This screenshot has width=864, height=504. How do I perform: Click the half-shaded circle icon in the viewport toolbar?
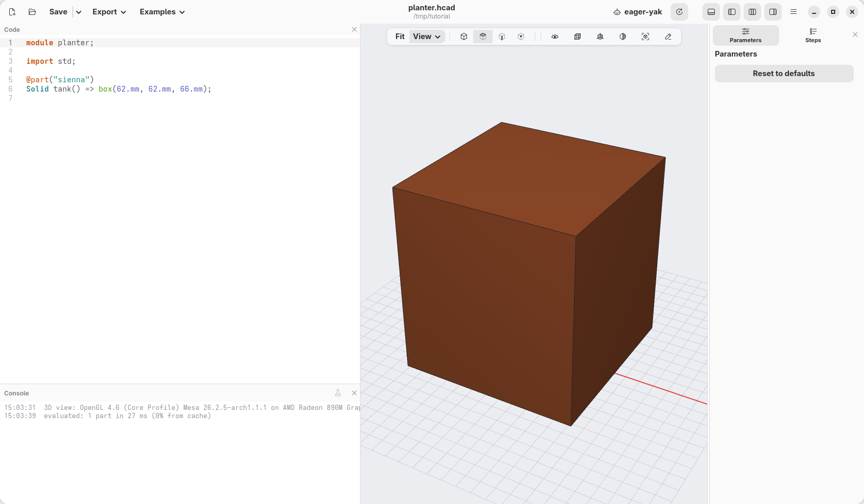[x=623, y=37]
